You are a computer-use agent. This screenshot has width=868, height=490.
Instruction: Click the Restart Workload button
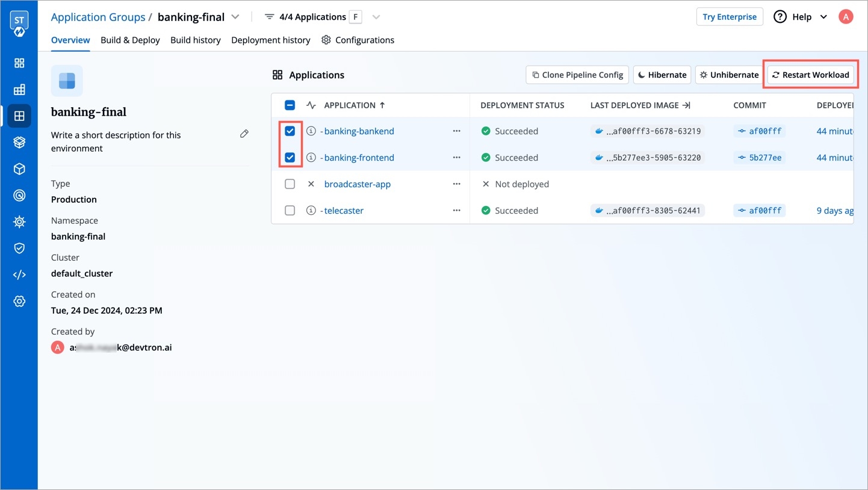810,75
